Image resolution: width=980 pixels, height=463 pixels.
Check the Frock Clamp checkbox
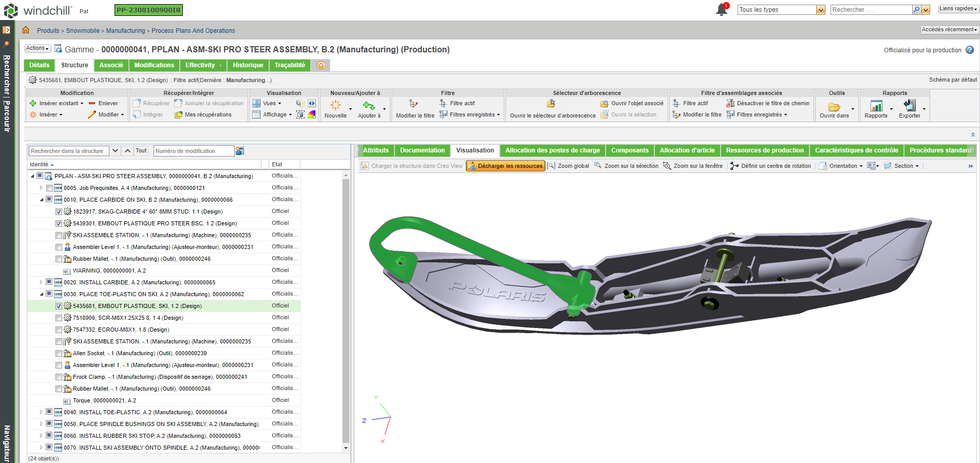point(59,376)
